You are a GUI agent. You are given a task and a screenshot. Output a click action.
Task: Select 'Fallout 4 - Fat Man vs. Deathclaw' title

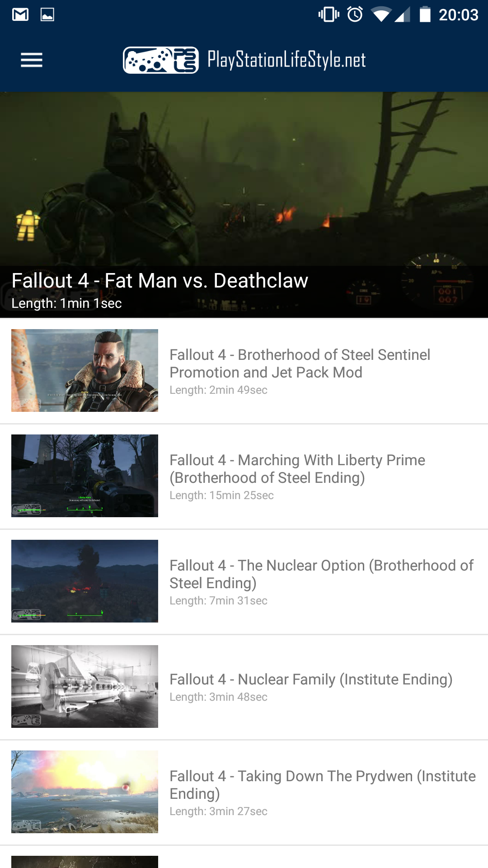click(160, 281)
